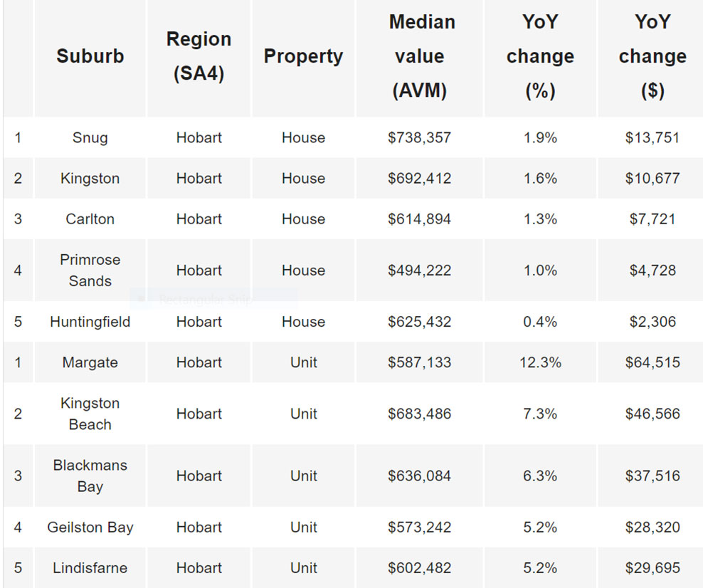This screenshot has height=588, width=703.
Task: Click the Region (SA4) column header
Action: point(199,56)
